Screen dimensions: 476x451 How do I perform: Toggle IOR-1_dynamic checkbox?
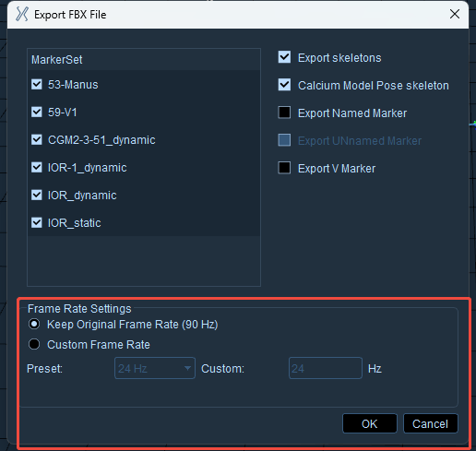pos(37,167)
